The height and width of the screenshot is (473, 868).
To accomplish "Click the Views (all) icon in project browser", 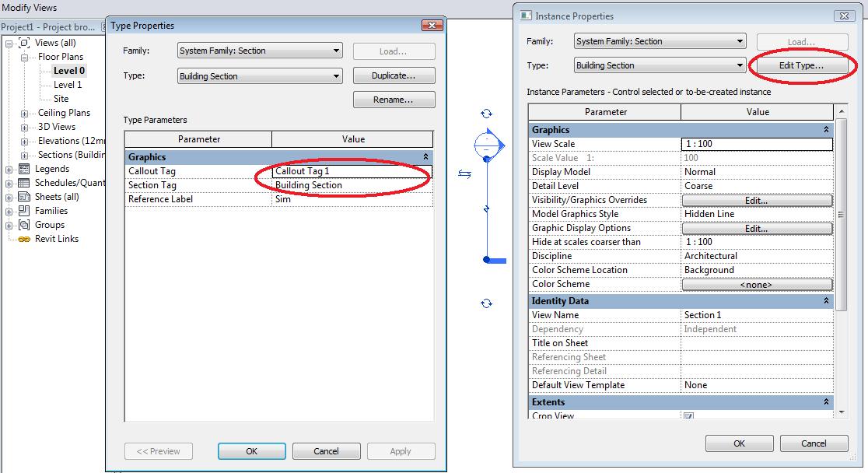I will point(24,43).
